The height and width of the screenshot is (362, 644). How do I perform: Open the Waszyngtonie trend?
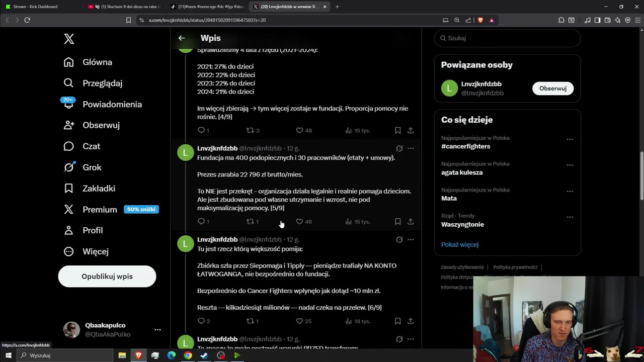click(462, 224)
